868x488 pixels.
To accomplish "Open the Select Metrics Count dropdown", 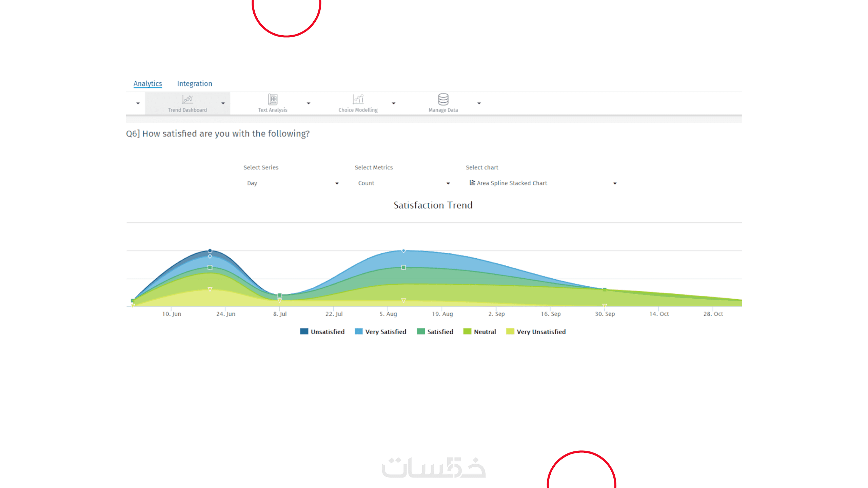I will coord(448,183).
